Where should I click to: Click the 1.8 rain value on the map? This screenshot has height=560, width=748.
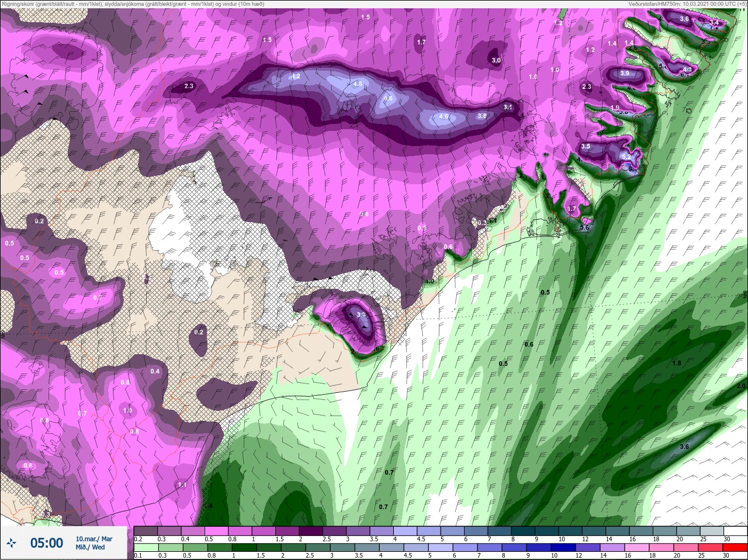(677, 363)
